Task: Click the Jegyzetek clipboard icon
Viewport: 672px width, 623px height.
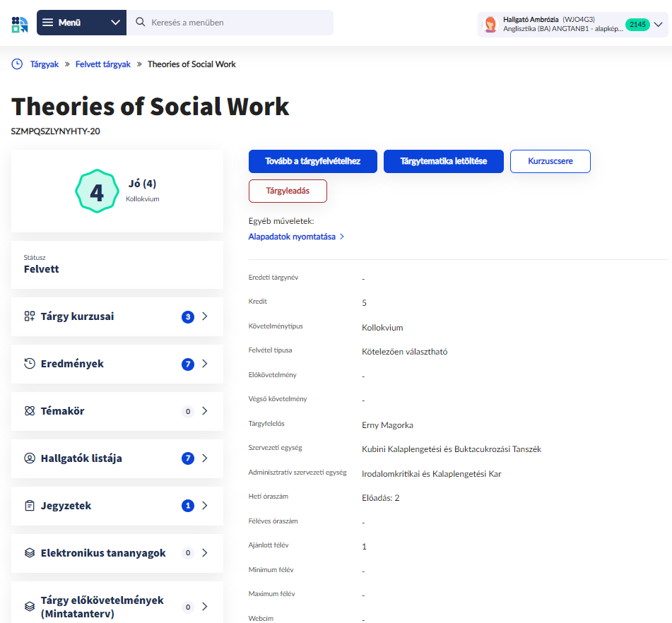Action: [x=29, y=506]
